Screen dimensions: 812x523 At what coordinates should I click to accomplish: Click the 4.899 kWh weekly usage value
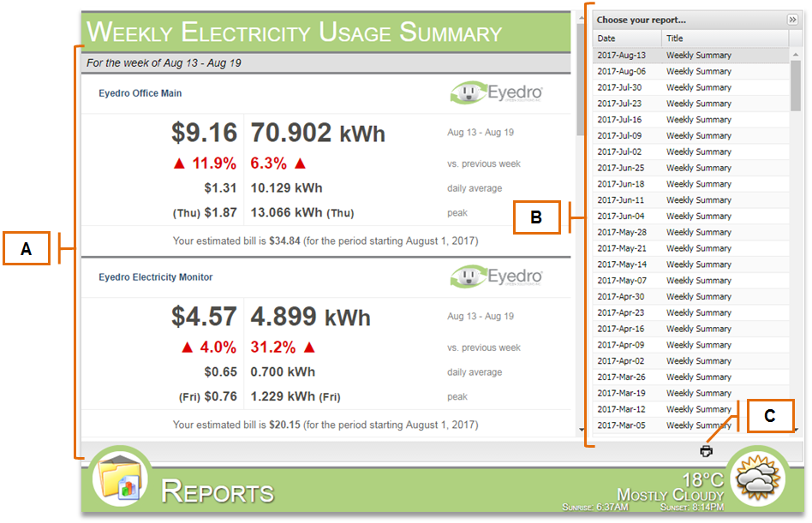[x=311, y=316]
